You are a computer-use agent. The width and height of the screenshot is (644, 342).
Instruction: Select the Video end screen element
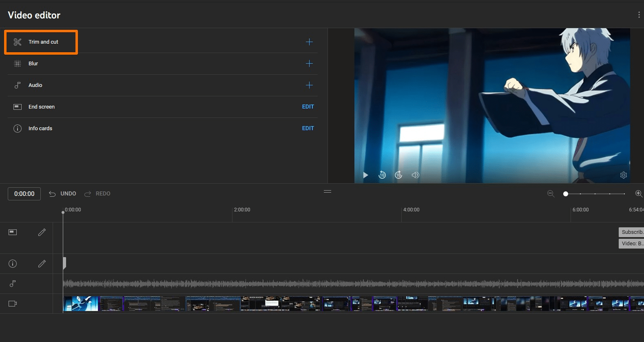[631, 244]
